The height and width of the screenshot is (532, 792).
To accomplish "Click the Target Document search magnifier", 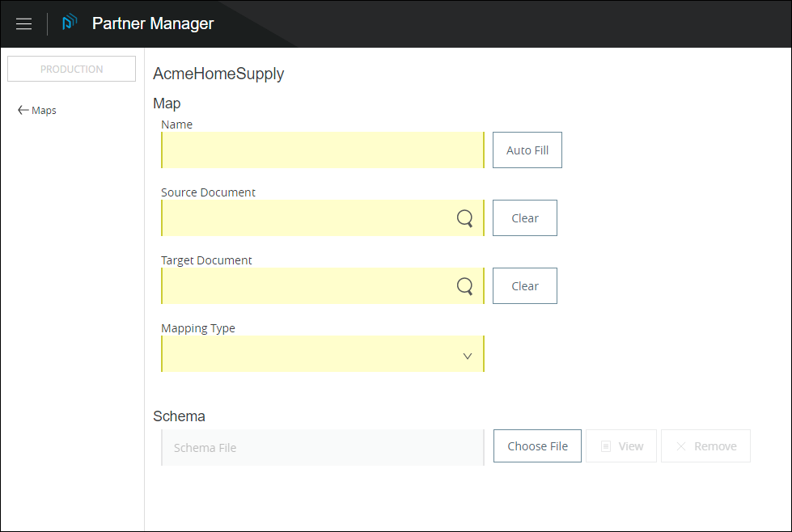I will coord(464,286).
